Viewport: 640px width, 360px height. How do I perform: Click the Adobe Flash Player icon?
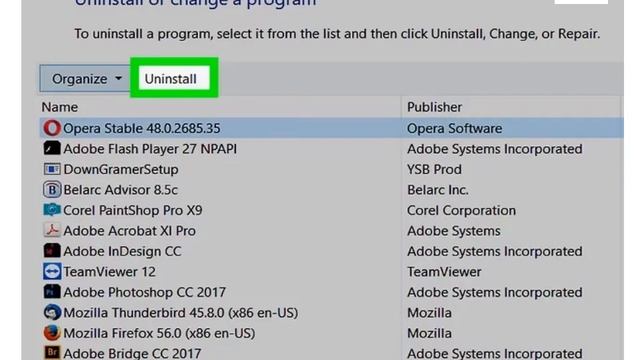(x=52, y=149)
